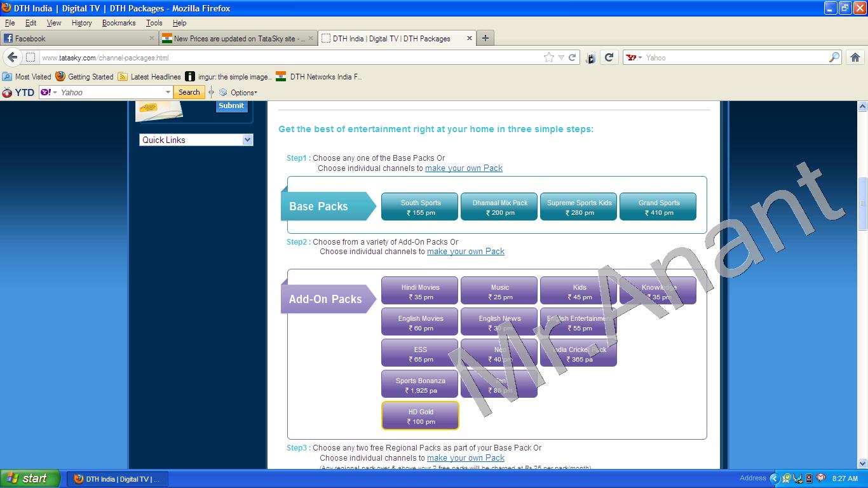Viewport: 868px width, 488px height.
Task: Open the File menu
Action: [x=10, y=23]
